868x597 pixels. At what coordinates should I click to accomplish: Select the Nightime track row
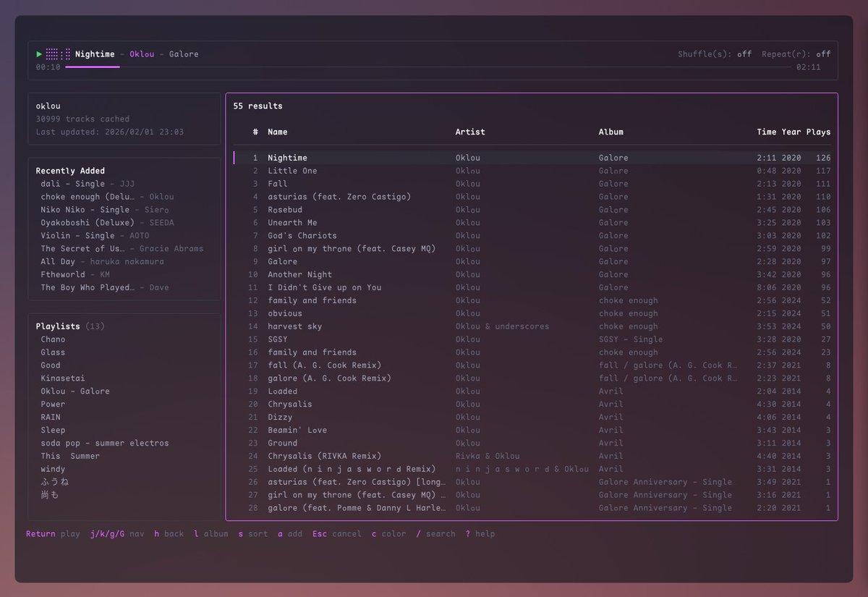point(532,158)
